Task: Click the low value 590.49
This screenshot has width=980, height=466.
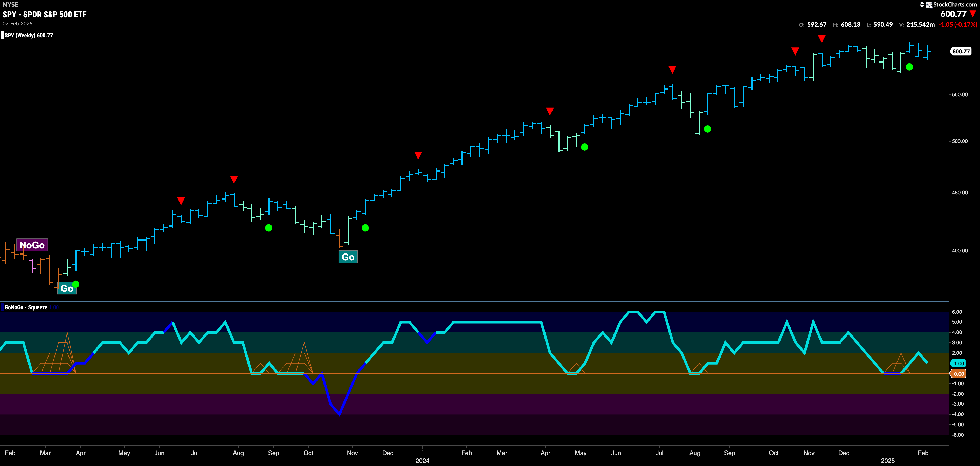Action: point(883,25)
